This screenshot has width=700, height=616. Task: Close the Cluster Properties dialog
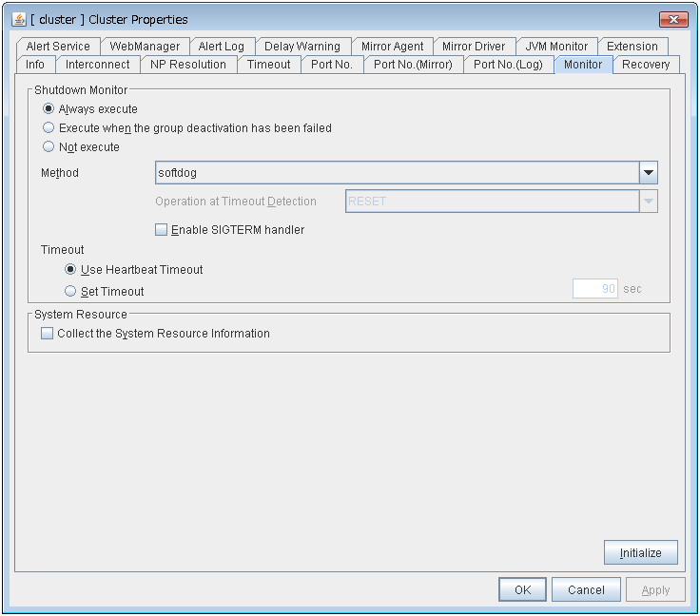click(673, 19)
